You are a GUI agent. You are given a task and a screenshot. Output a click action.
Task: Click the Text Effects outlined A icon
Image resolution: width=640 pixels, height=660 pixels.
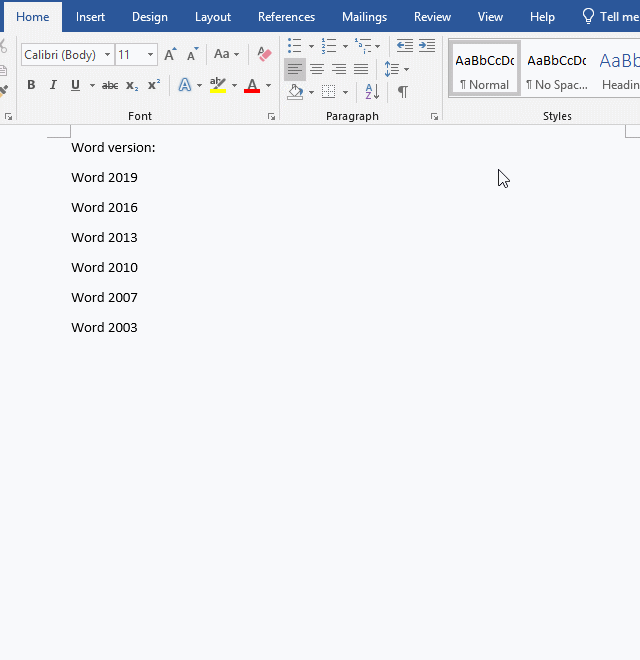point(184,85)
